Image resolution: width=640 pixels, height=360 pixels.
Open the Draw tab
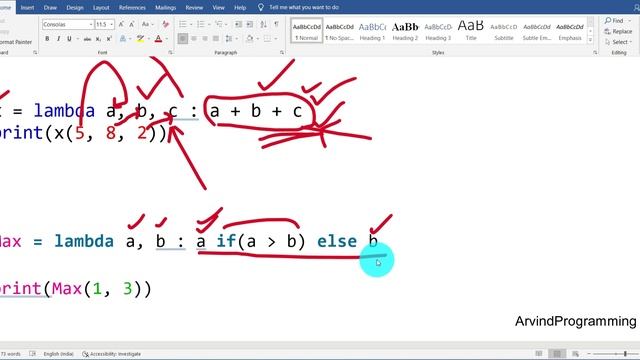point(50,7)
